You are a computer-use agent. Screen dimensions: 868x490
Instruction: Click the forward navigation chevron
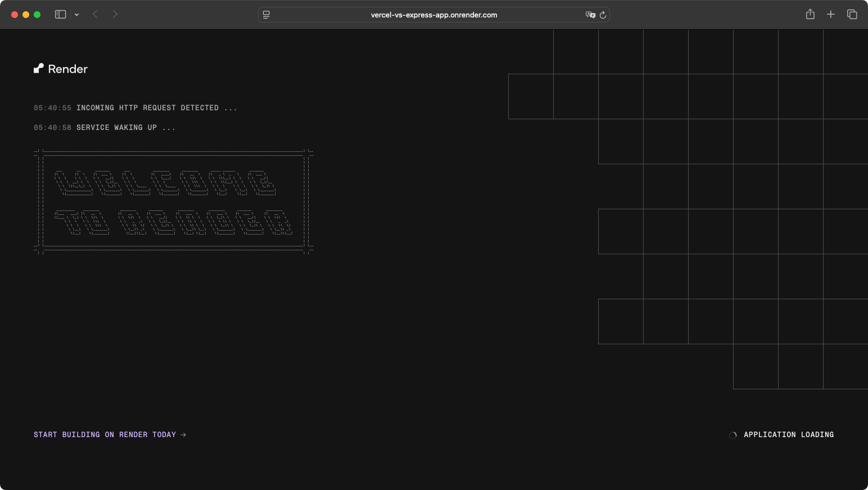coord(115,14)
